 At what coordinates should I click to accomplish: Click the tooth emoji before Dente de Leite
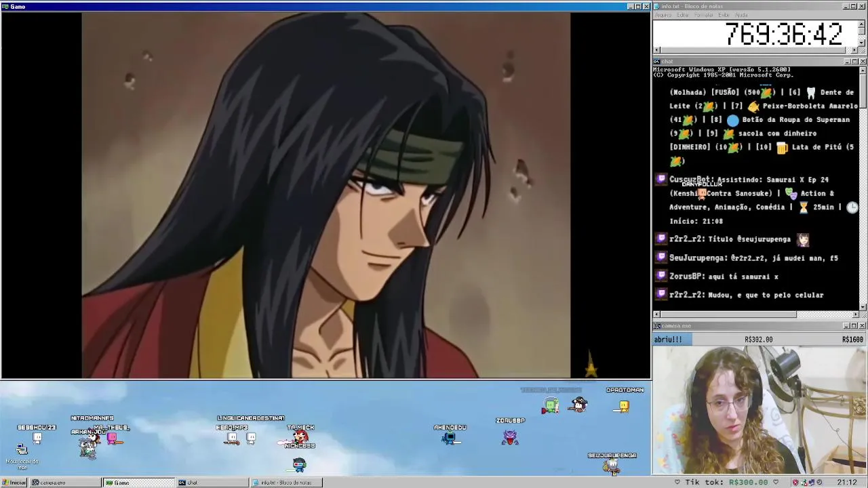coord(810,93)
